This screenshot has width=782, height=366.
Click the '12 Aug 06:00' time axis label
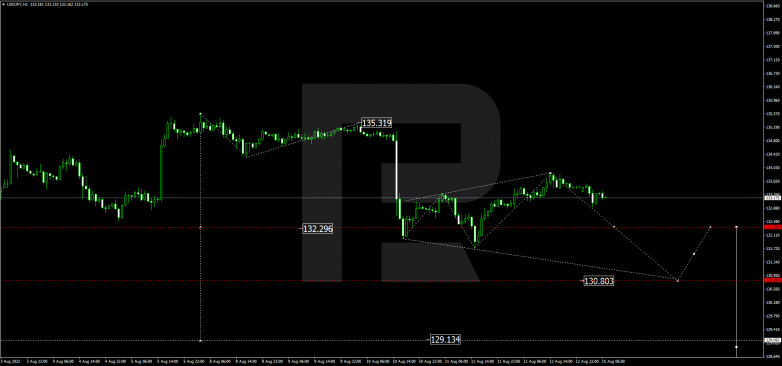pos(536,361)
